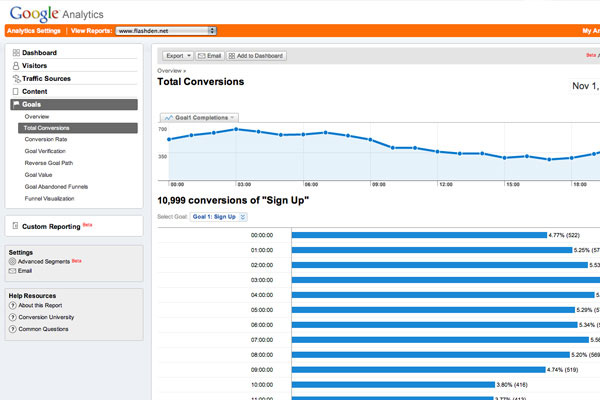Open Goal Verification report
Viewport: 600px width, 400px height.
(45, 151)
